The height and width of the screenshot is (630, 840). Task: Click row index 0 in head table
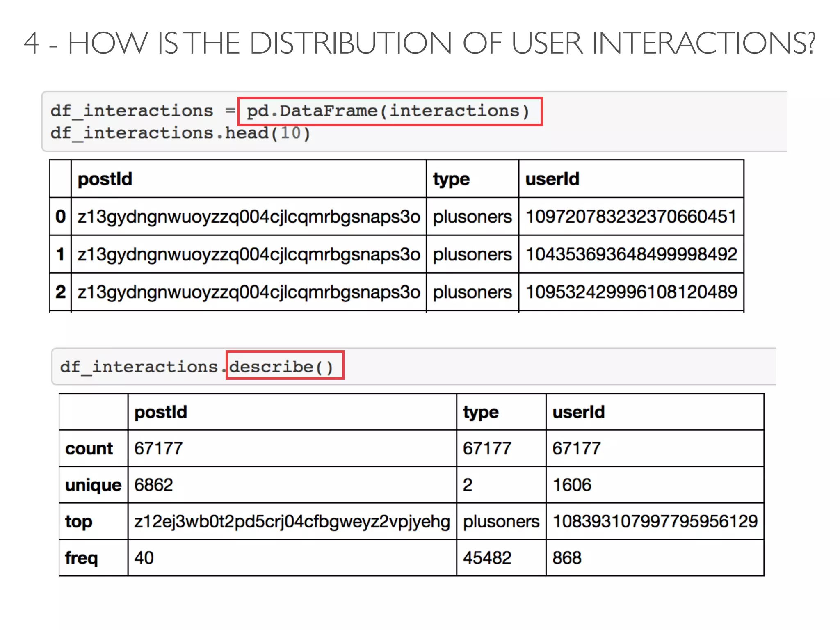click(60, 217)
